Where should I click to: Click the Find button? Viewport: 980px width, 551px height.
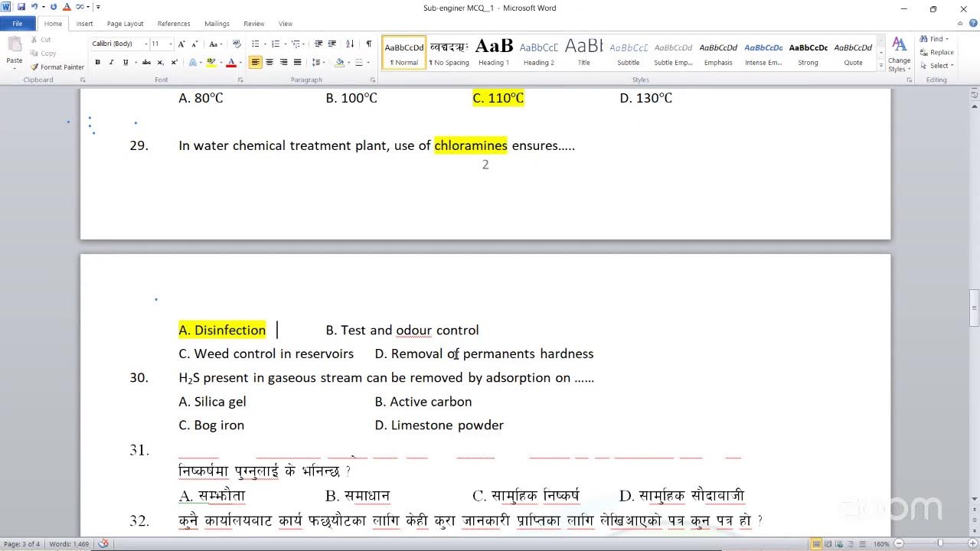[934, 39]
